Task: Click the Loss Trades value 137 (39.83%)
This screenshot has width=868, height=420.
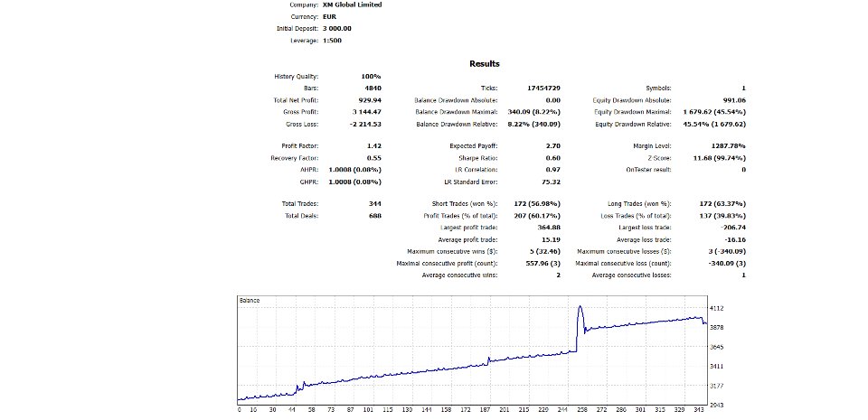Action: tap(722, 216)
